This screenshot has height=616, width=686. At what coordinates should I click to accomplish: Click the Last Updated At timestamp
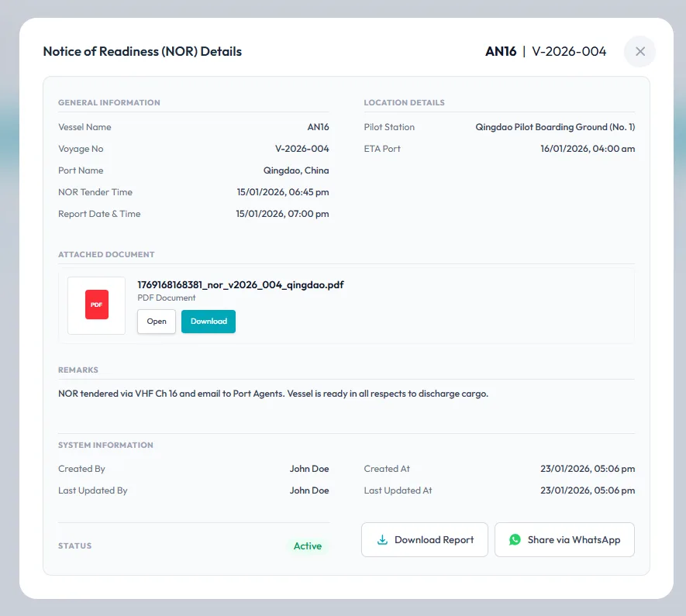[x=588, y=490]
